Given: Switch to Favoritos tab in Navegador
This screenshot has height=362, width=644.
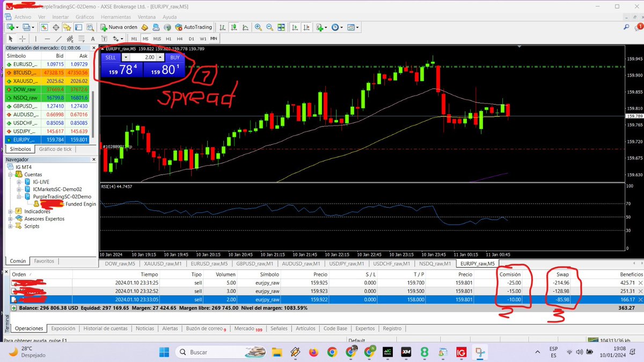Looking at the screenshot, I should (x=44, y=261).
